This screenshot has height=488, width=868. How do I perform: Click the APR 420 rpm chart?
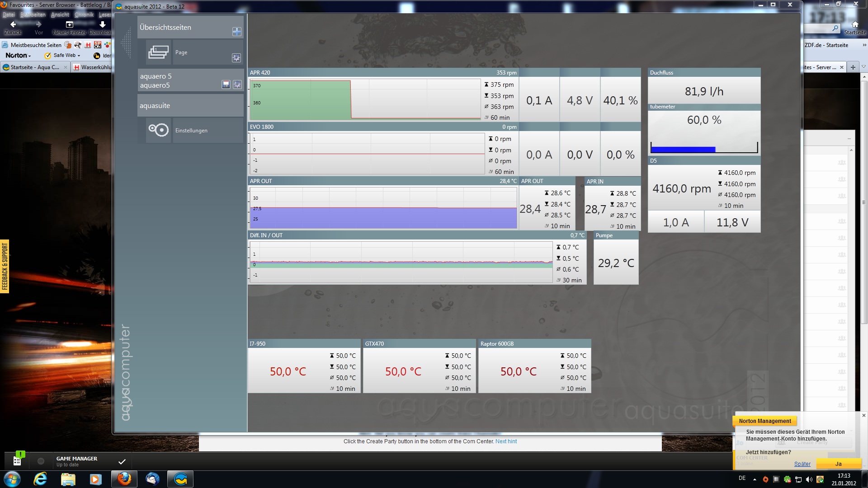[365, 99]
